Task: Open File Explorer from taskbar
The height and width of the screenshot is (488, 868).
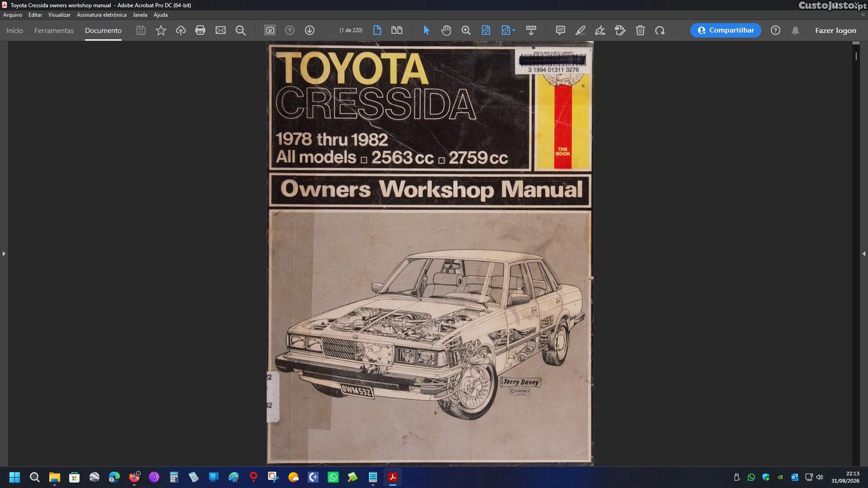Action: click(54, 477)
